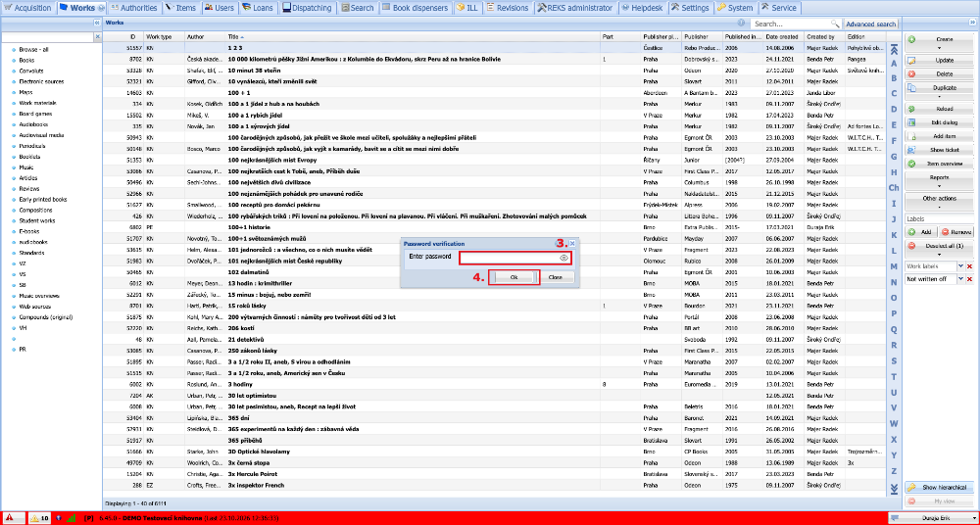Image resolution: width=980 pixels, height=525 pixels.
Task: Select Board games in tree
Action: tap(35, 114)
